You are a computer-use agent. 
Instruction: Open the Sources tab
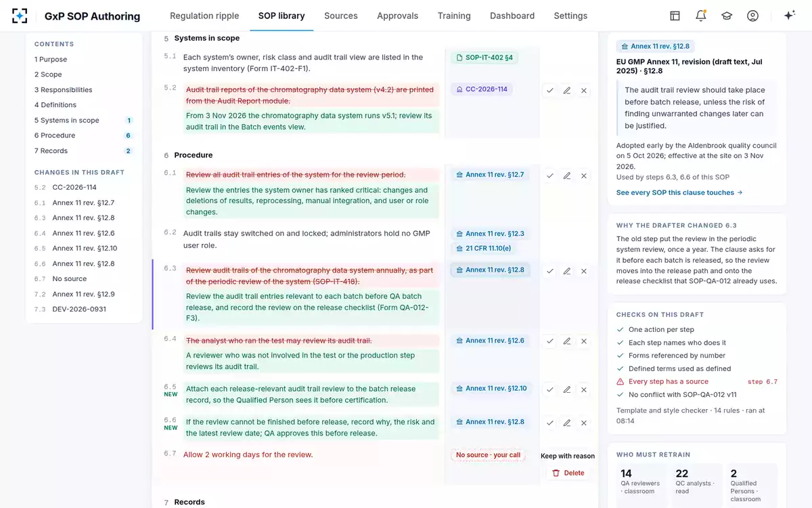click(x=341, y=16)
